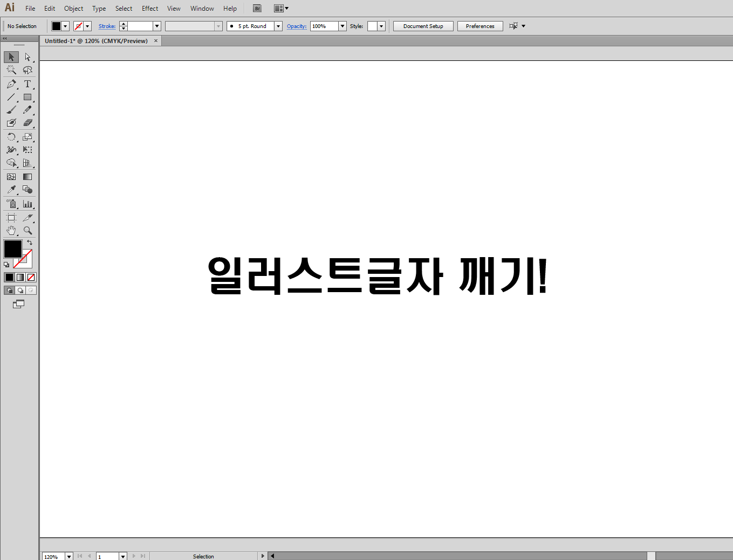Open the Stroke panel link

click(x=107, y=26)
